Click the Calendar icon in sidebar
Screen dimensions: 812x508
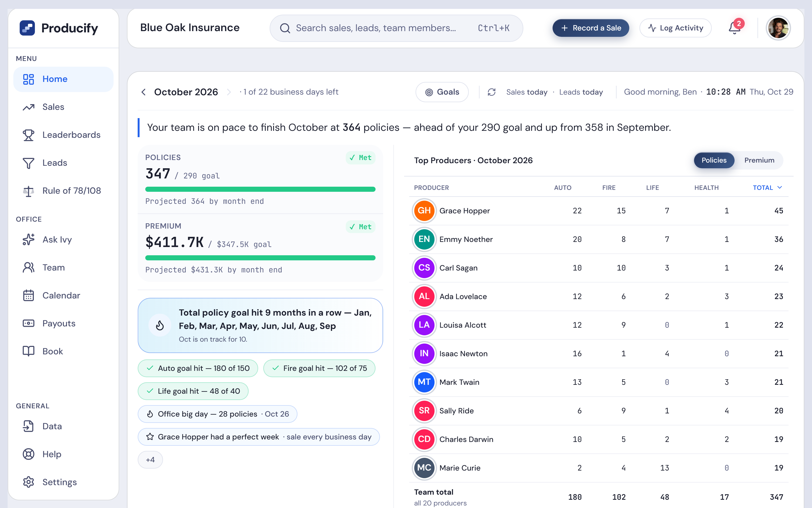coord(29,295)
